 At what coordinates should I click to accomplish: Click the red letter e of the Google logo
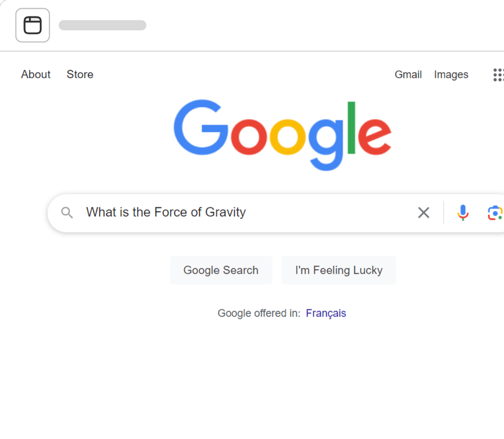click(x=374, y=136)
